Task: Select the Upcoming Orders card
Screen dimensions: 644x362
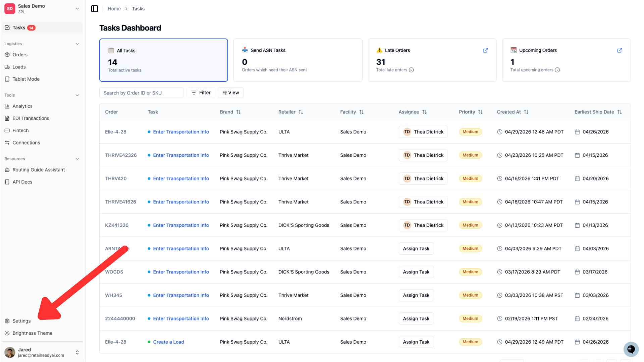Action: (x=566, y=60)
